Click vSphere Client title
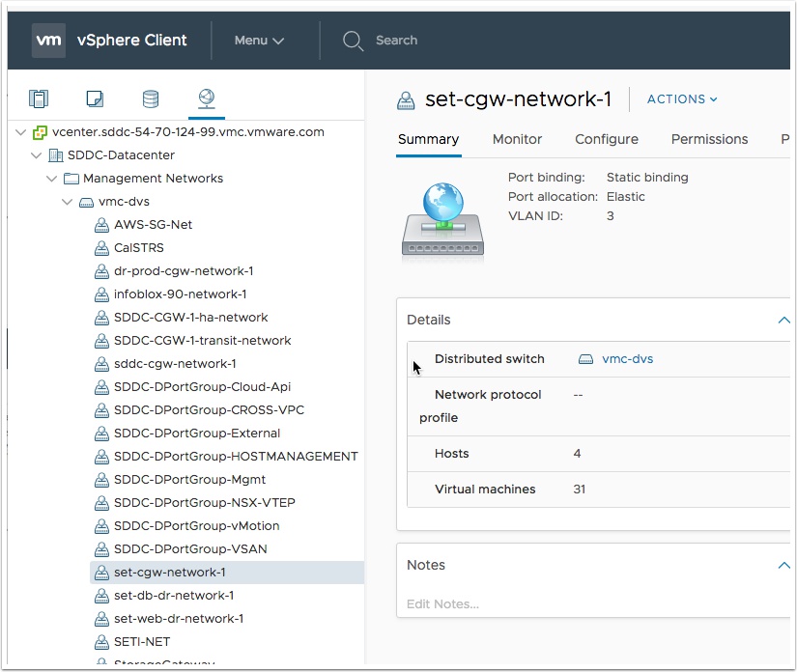Image resolution: width=797 pixels, height=672 pixels. [x=131, y=41]
